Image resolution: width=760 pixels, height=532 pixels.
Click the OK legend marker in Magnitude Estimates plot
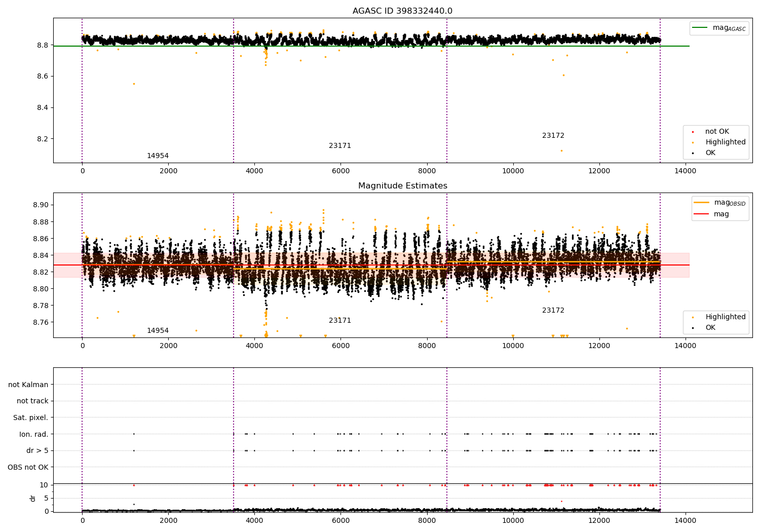[693, 328]
